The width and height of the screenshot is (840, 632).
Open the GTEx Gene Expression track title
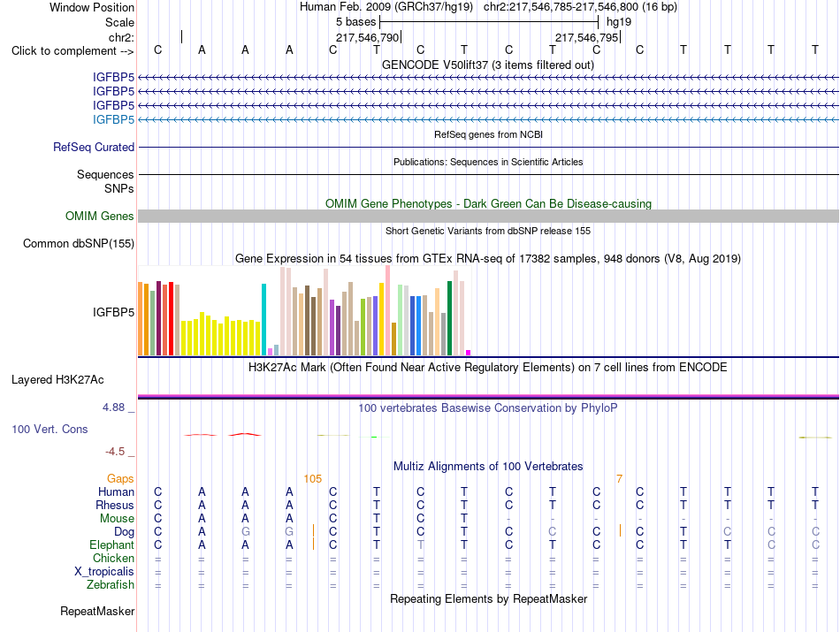click(488, 259)
